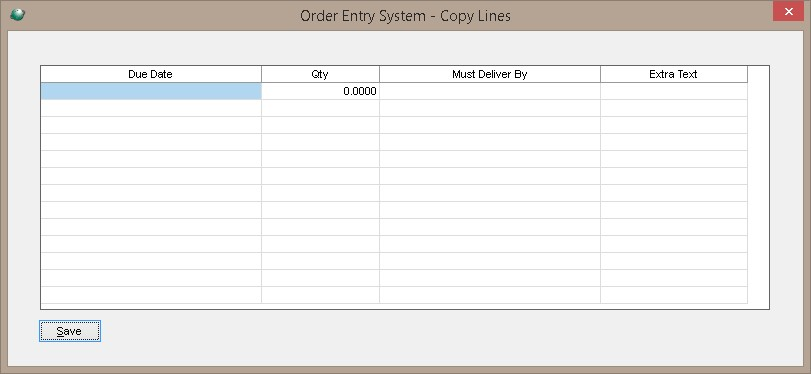Click the Qty column header
Screen dimensions: 811x374
click(320, 74)
